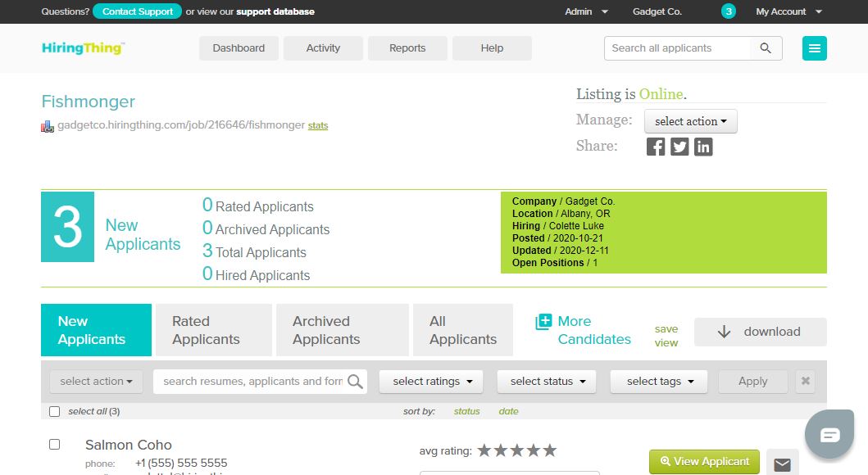
Task: Click the Gadget Co. account name
Action: click(x=657, y=11)
